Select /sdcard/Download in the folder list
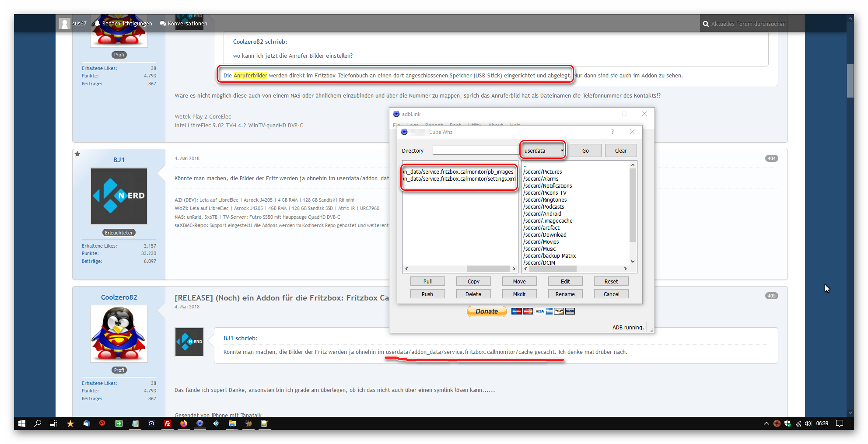 (x=545, y=235)
